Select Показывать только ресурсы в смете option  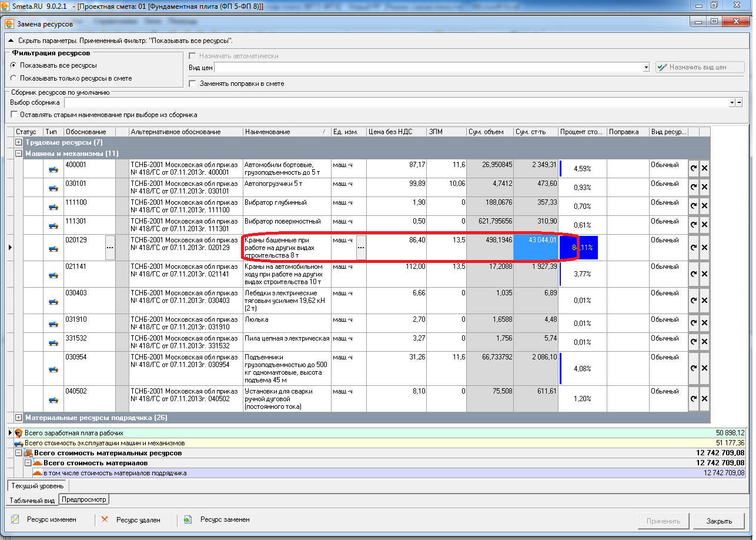pyautogui.click(x=14, y=78)
